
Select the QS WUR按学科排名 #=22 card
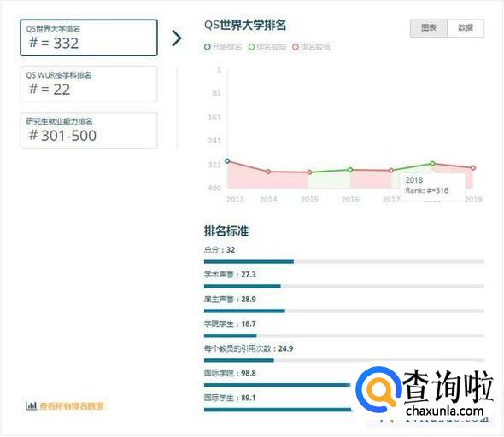89,84
